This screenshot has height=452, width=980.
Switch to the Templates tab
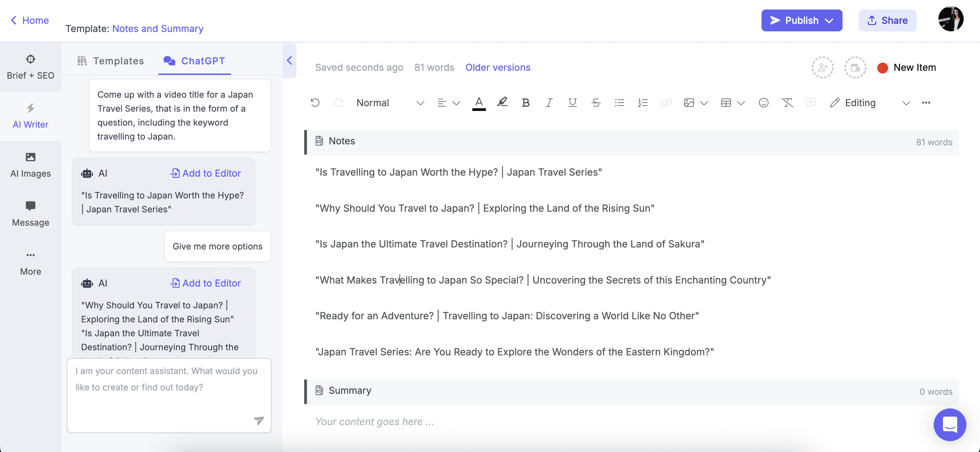(110, 61)
